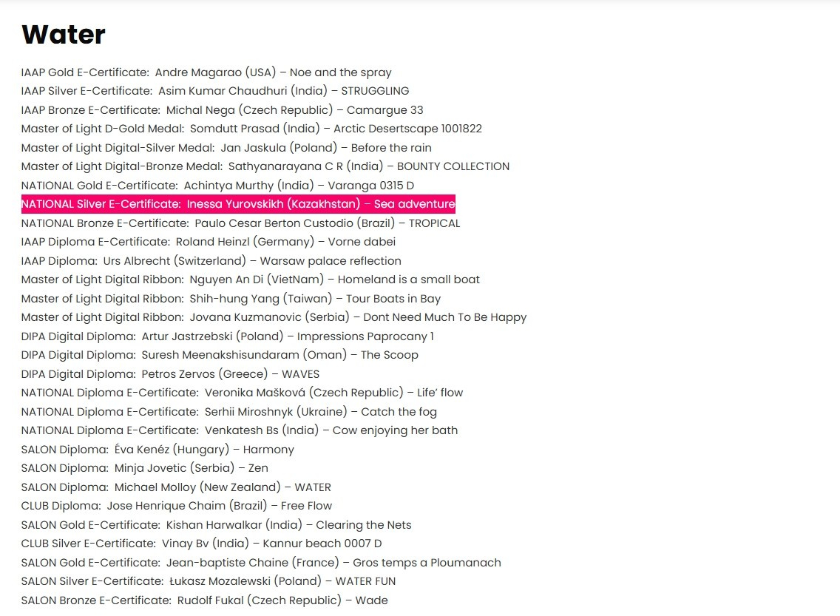Select Nguyen An Di Homeland is a small boat
The image size is (840, 616).
[250, 280]
